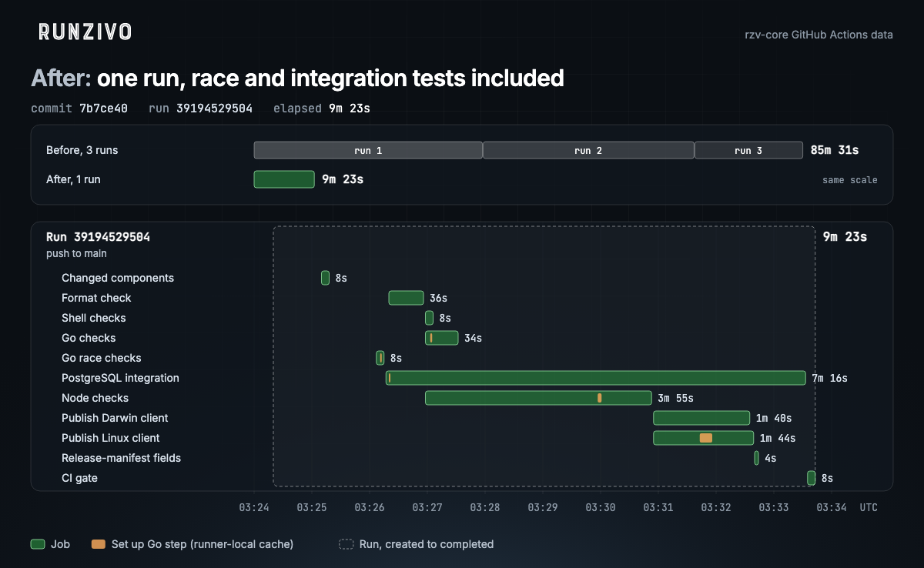Image resolution: width=924 pixels, height=568 pixels.
Task: Click the '03:29' time axis tick
Action: tap(543, 508)
